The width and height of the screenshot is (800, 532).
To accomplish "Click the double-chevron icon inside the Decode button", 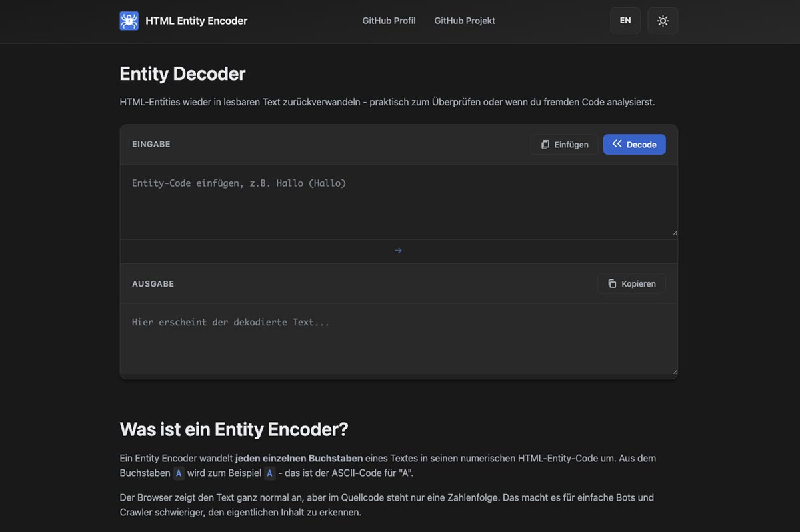I will pyautogui.click(x=617, y=144).
